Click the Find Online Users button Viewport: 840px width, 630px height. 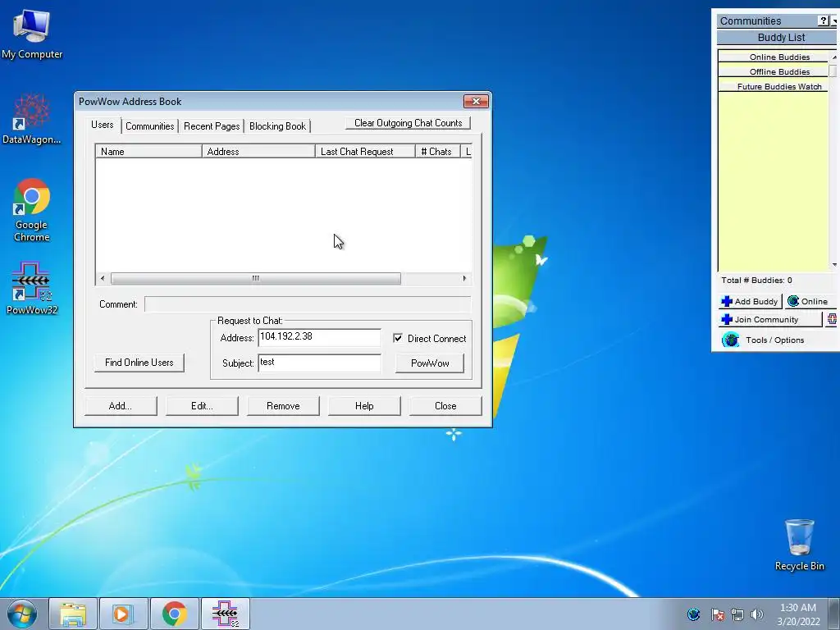139,363
